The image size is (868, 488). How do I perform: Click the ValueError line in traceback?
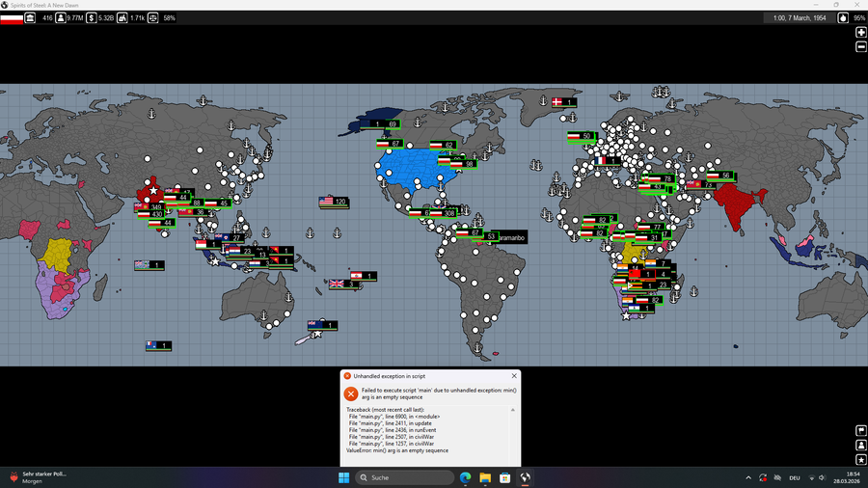click(397, 450)
